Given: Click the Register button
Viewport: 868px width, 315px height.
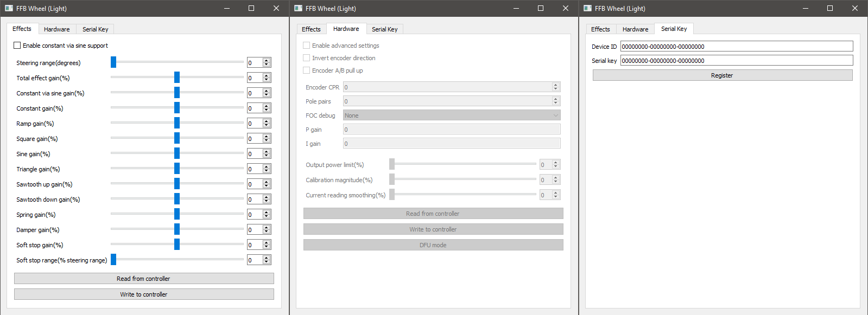Looking at the screenshot, I should tap(722, 75).
